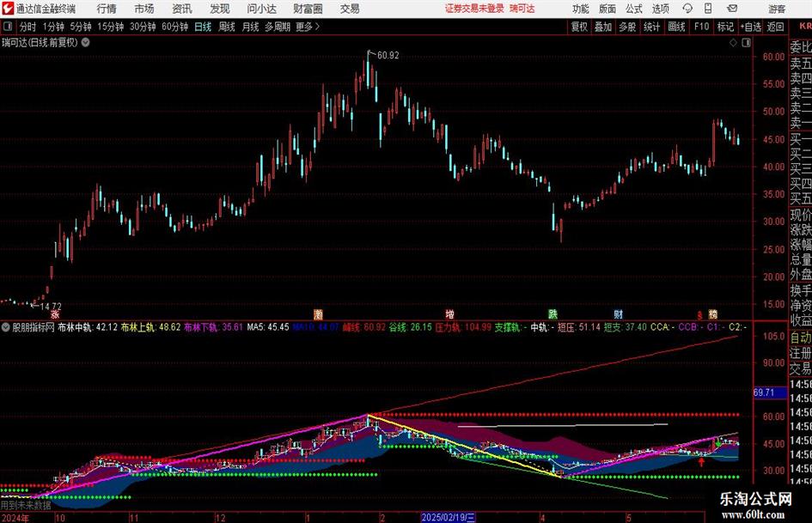Image resolution: width=812 pixels, height=523 pixels.
Task: Click the 标记 mark button
Action: point(725,27)
